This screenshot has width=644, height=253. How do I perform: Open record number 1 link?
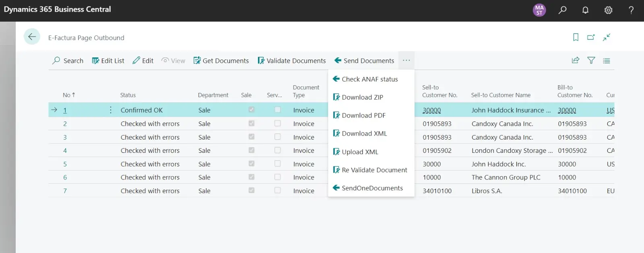pyautogui.click(x=65, y=110)
